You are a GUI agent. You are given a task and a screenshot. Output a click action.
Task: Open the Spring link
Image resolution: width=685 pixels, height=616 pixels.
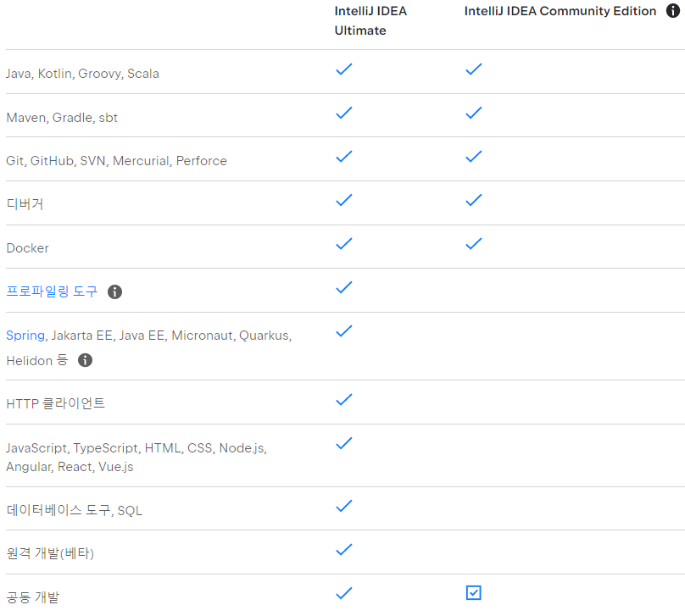[x=25, y=336]
